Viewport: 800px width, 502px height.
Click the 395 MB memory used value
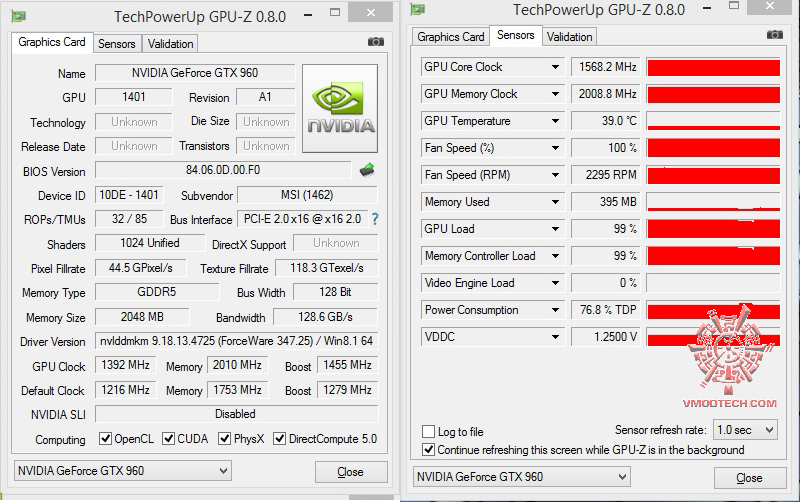[607, 203]
